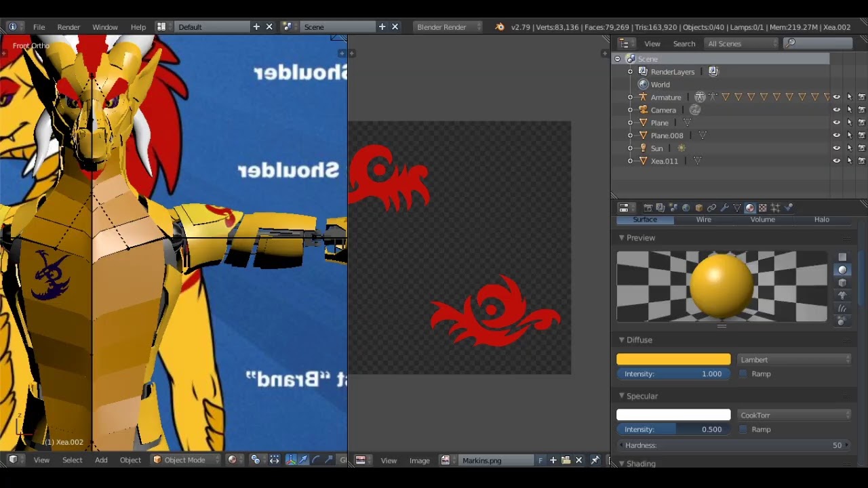Switch material type to Volume

[x=763, y=220]
